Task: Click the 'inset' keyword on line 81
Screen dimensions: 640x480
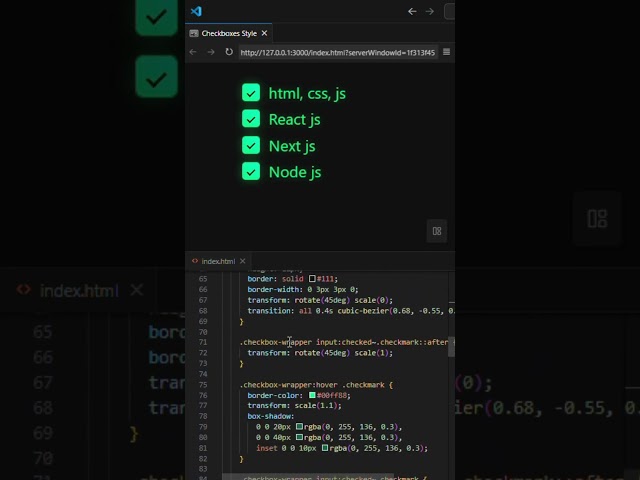Action: (267, 448)
